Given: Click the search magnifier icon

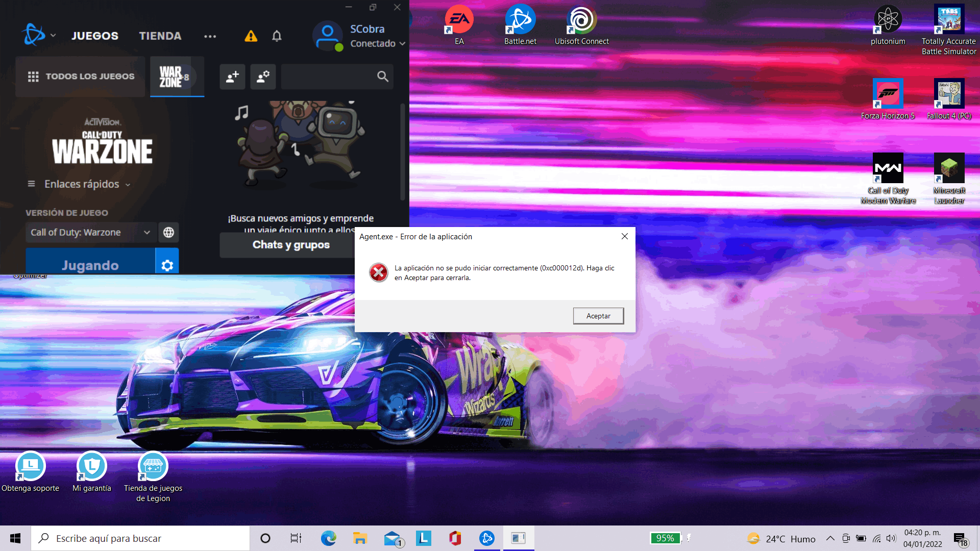Looking at the screenshot, I should point(382,77).
